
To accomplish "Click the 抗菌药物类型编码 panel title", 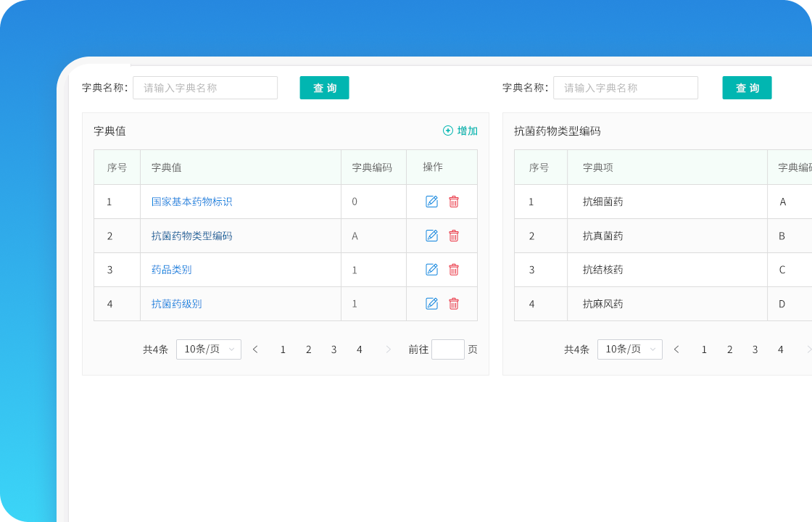I will tap(558, 131).
